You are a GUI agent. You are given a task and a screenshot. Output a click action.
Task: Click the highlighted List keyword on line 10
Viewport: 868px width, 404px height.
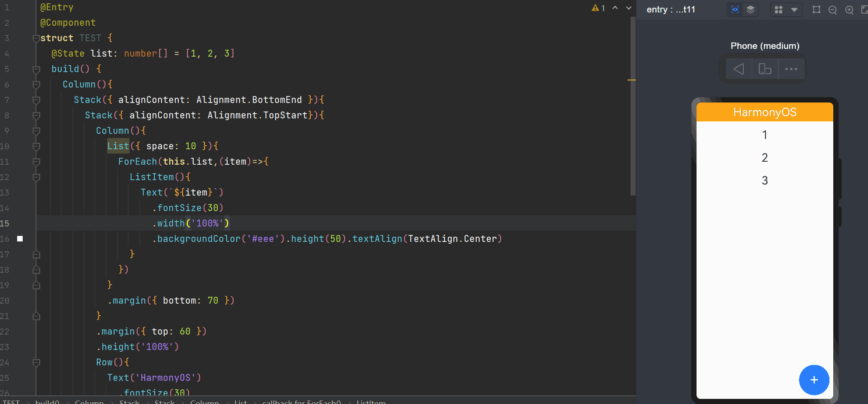click(118, 146)
